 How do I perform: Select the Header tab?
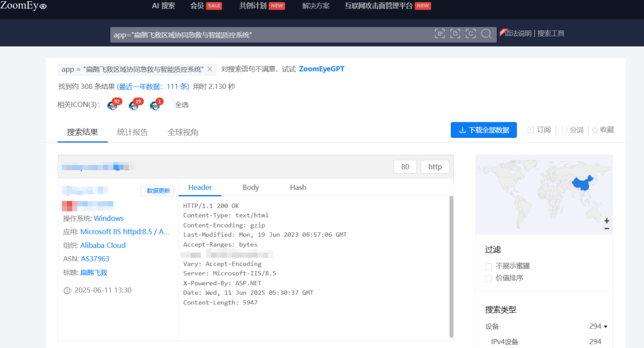(200, 187)
